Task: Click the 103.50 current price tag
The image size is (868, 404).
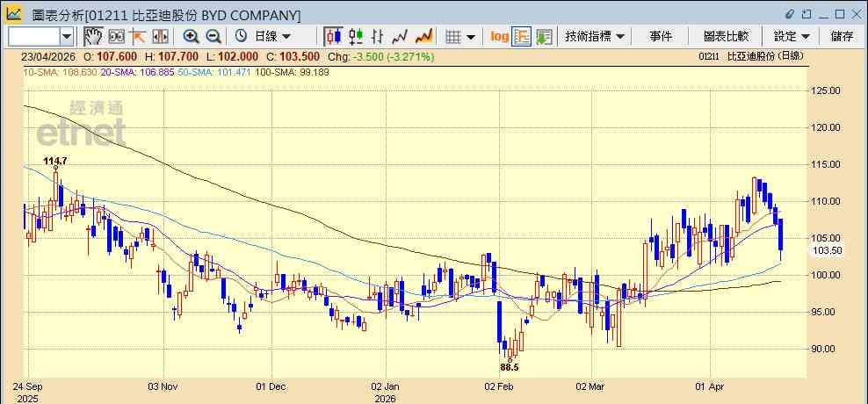Action: point(828,250)
